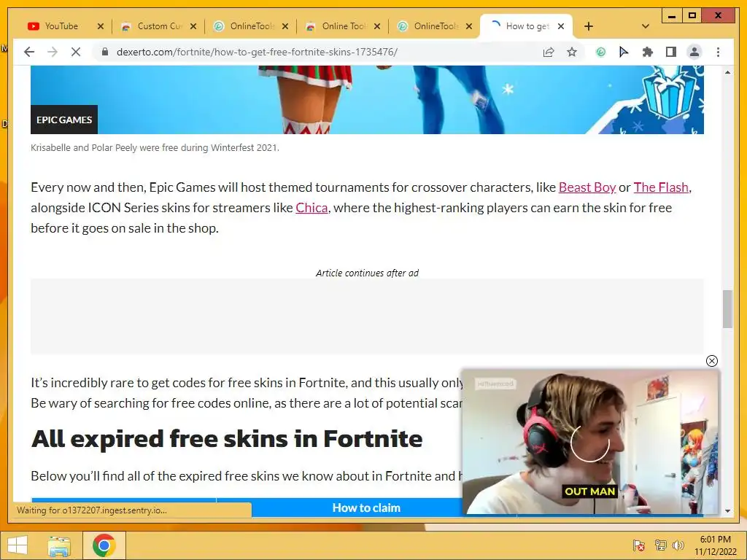Click the scroll down arrow
Screen dimensions: 747x560
727,511
